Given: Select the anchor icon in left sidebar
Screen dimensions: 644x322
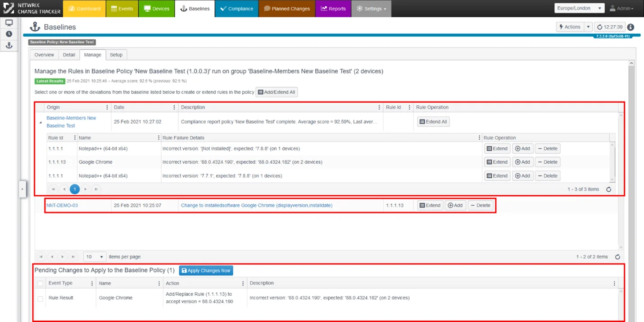Looking at the screenshot, I should [x=9, y=46].
